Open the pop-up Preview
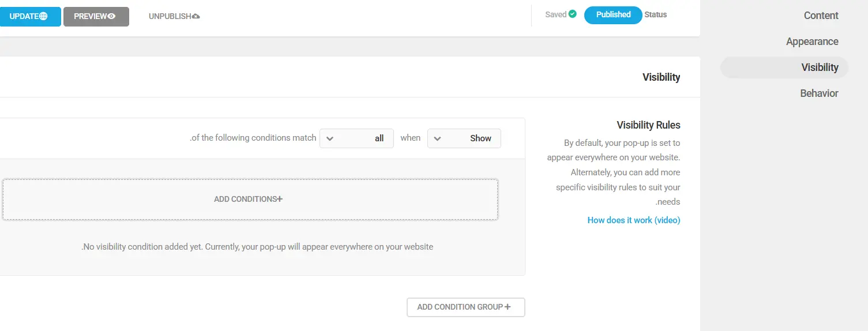This screenshot has width=868, height=331. pos(96,16)
